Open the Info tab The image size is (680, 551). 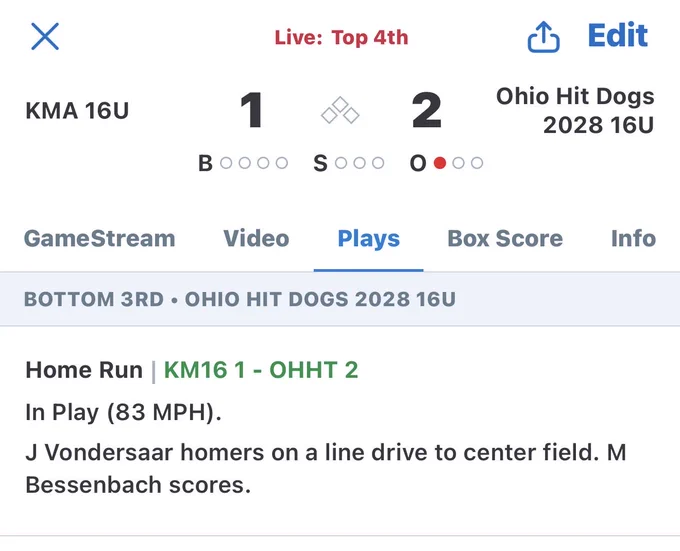click(x=633, y=239)
